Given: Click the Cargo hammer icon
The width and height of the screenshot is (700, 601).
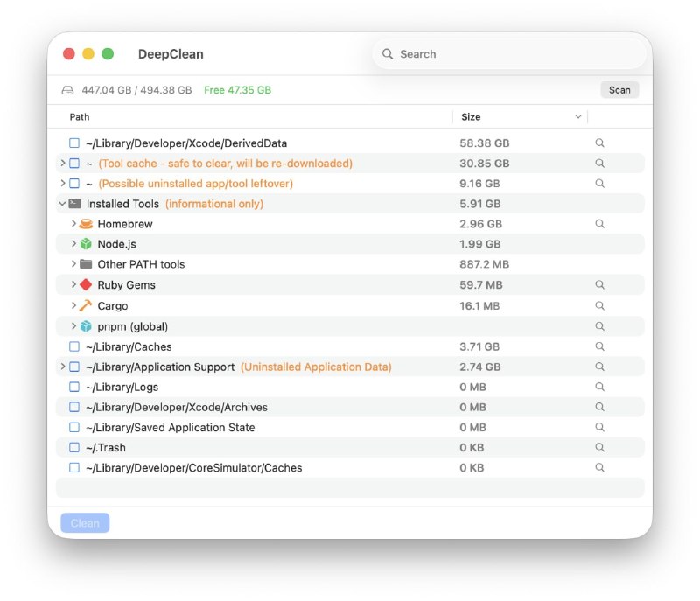Looking at the screenshot, I should point(86,305).
